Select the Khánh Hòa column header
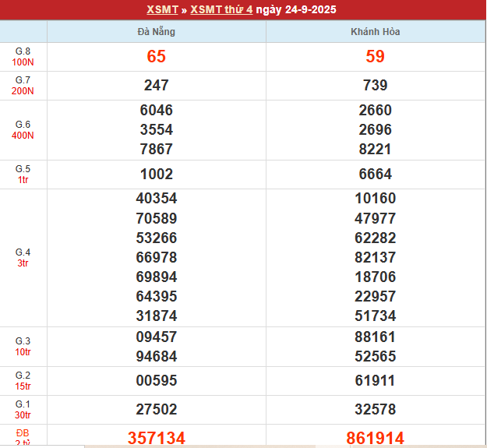The width and height of the screenshot is (487, 448). 376,31
